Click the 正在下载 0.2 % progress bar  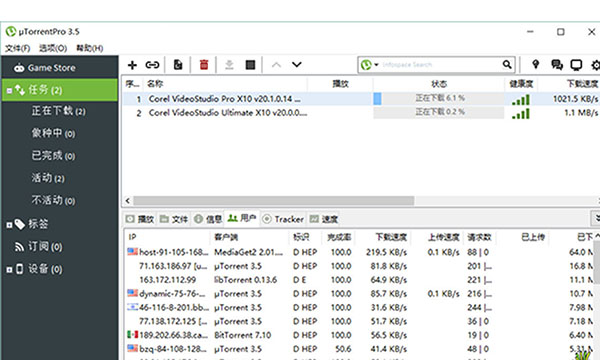click(439, 112)
